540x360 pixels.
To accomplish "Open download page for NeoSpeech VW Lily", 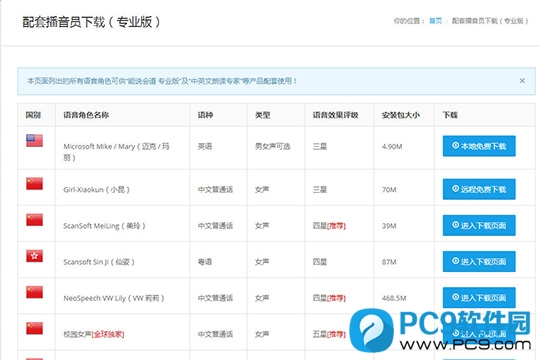I will 479,298.
